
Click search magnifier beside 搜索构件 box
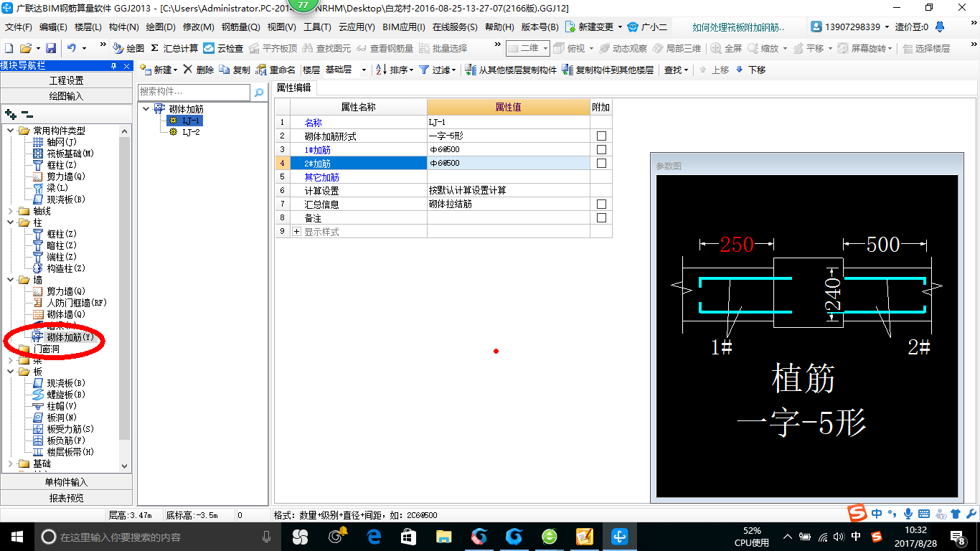(259, 93)
